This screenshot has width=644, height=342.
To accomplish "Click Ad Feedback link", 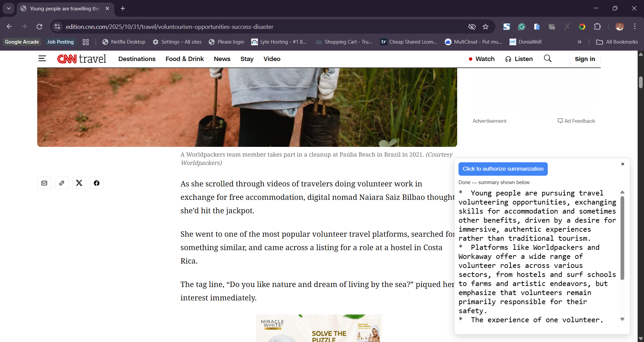I will tap(576, 121).
